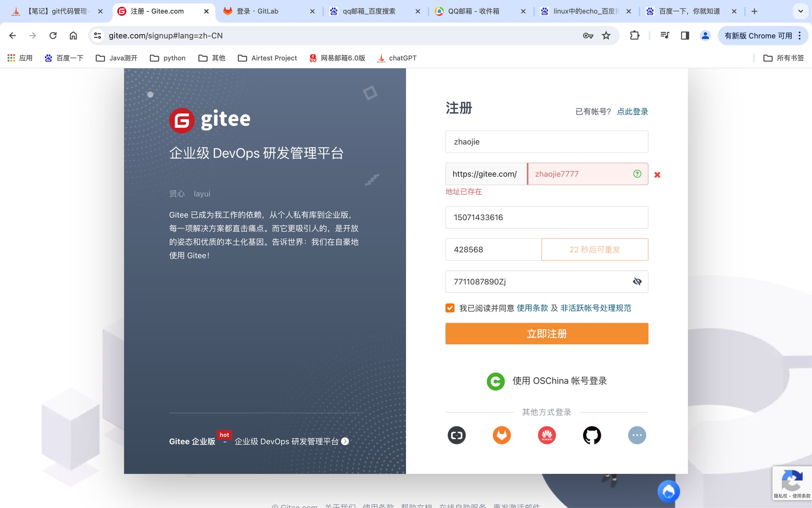This screenshot has height=508, width=812.
Task: Click the browser forward arrow
Action: (33, 36)
